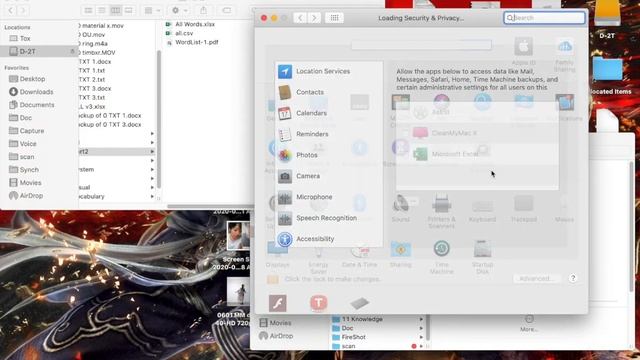Open the FireShot folder in bottom Finder

coord(349,337)
